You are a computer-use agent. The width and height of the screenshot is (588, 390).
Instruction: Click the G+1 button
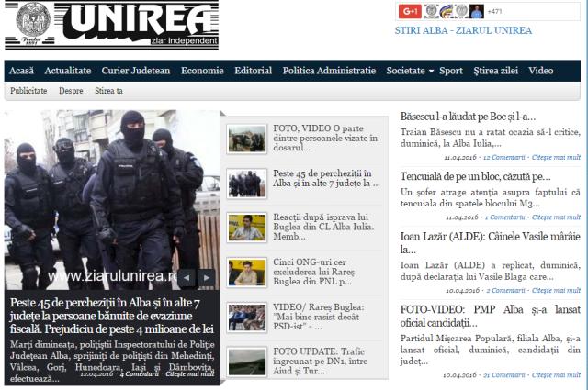coord(410,11)
